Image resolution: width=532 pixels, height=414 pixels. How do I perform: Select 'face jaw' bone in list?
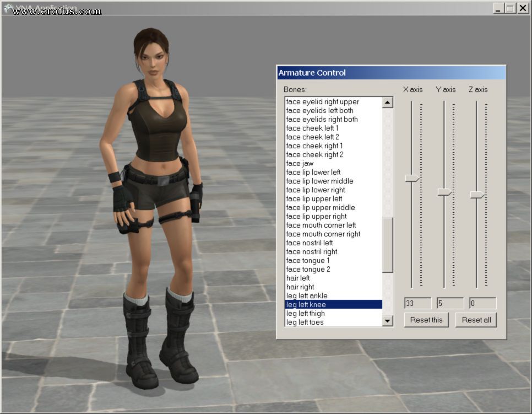334,163
